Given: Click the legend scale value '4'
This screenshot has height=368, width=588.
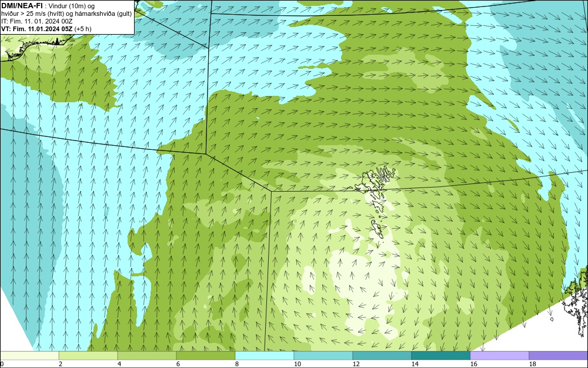Looking at the screenshot, I should 119,364.
